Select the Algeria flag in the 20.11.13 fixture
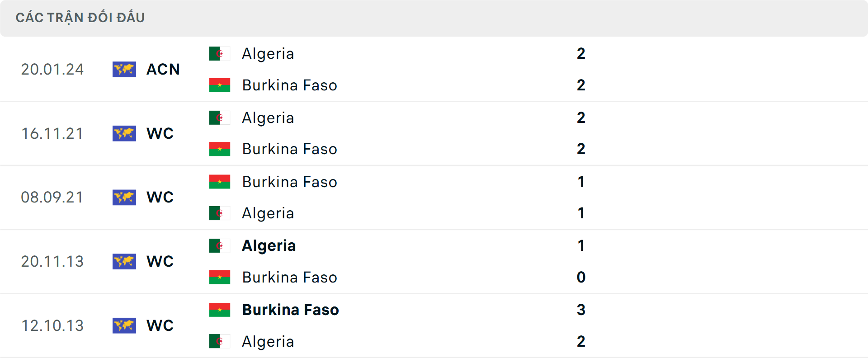Screen dimensions: 868x358 click(x=220, y=246)
